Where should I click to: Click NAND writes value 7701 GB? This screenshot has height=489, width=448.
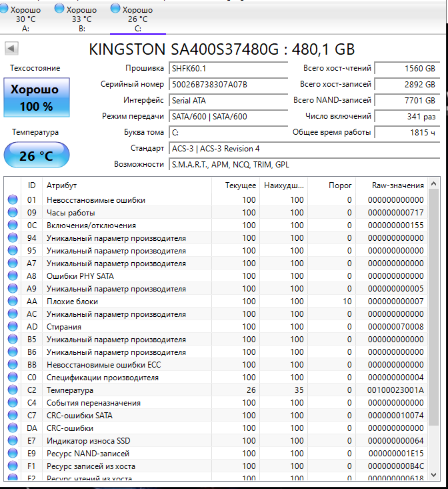point(407,101)
